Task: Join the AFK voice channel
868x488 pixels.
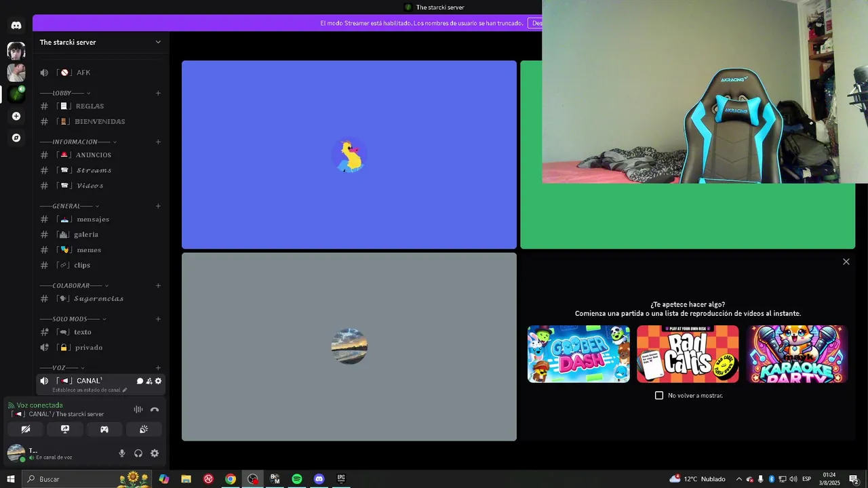Action: [100, 73]
